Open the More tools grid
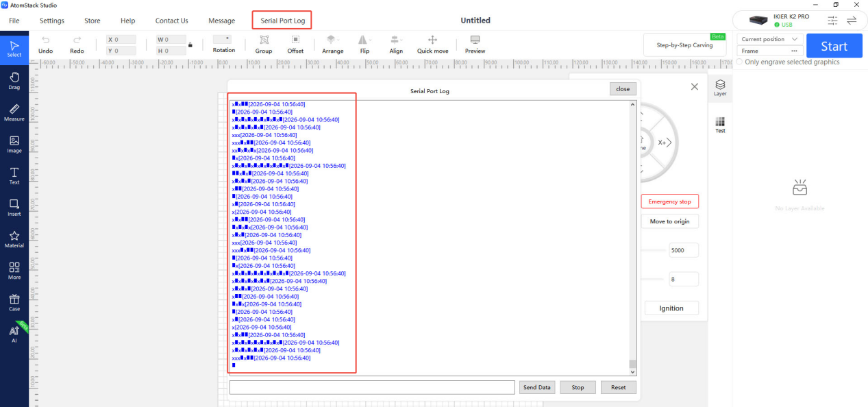Image resolution: width=868 pixels, height=407 pixels. click(x=14, y=271)
